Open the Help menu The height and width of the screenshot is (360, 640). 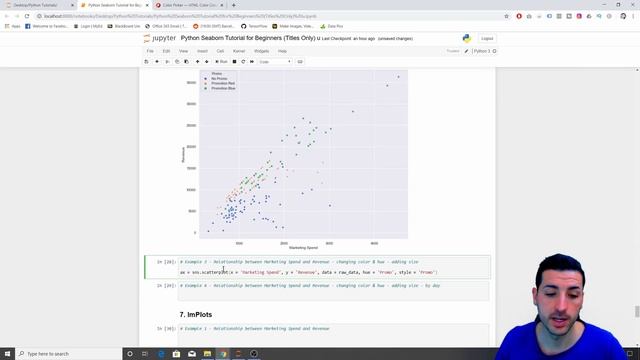point(282,51)
